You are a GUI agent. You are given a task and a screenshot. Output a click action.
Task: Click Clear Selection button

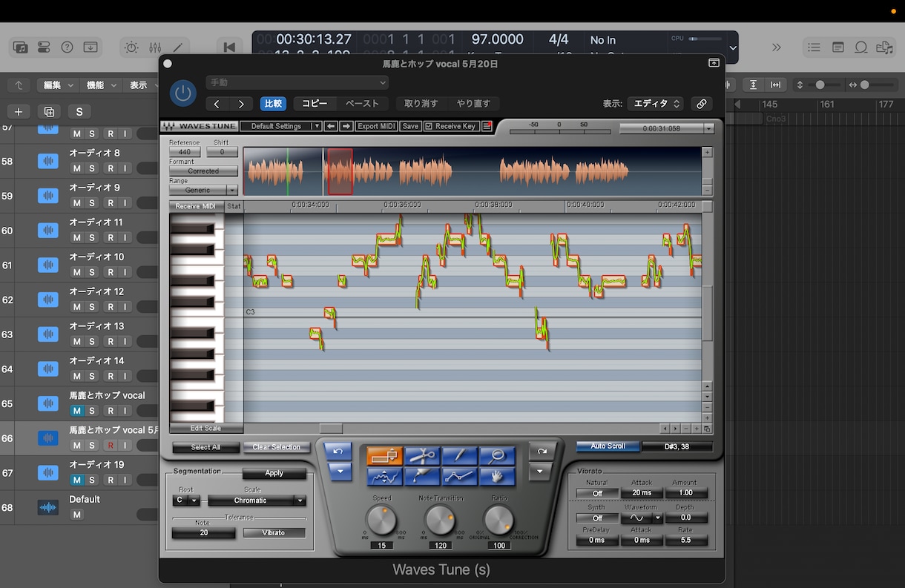point(276,447)
